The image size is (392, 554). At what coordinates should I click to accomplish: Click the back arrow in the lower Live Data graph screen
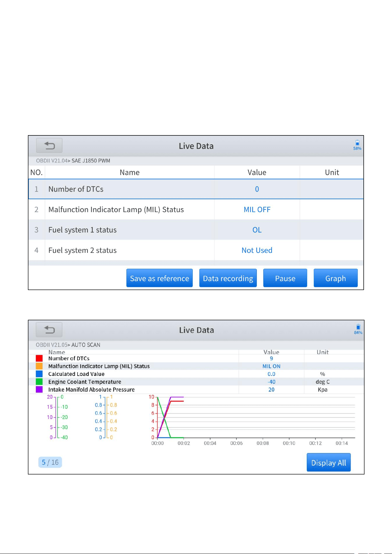click(x=49, y=329)
